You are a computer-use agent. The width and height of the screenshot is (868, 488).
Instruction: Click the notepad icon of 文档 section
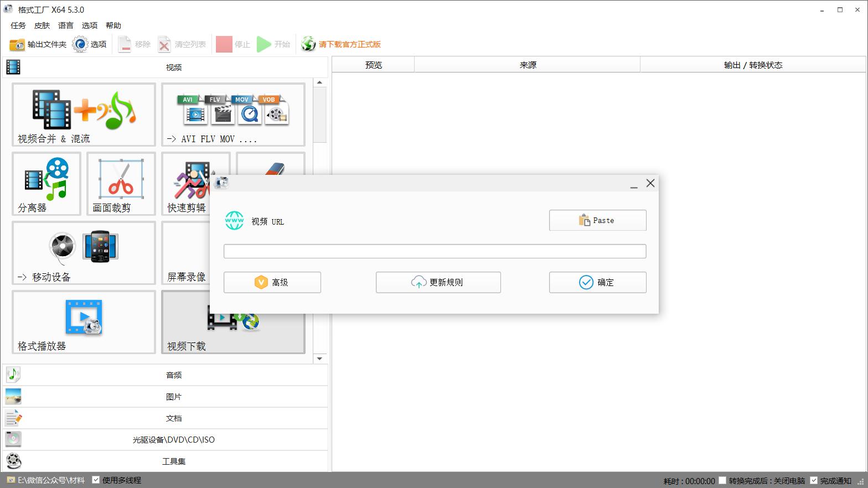coord(13,418)
